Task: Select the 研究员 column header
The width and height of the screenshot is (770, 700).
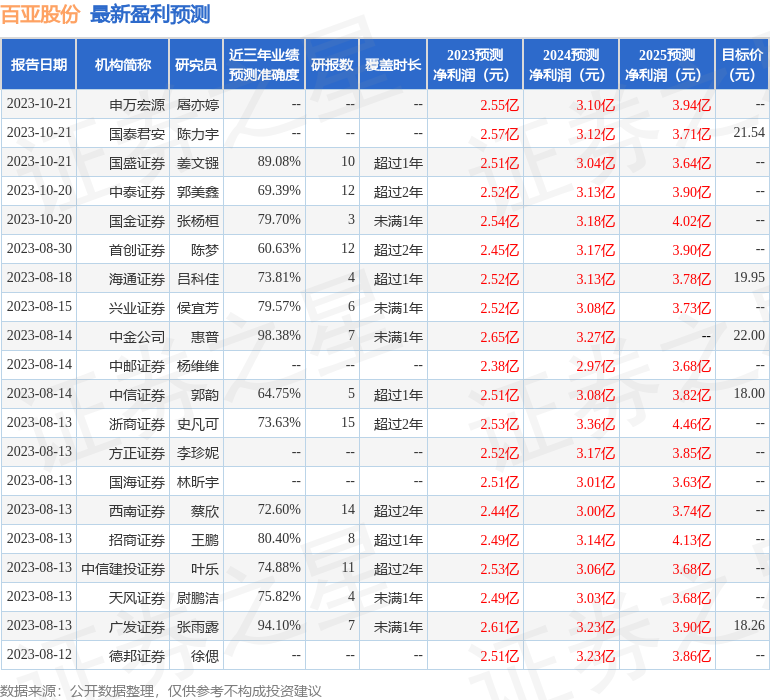Action: click(x=196, y=64)
